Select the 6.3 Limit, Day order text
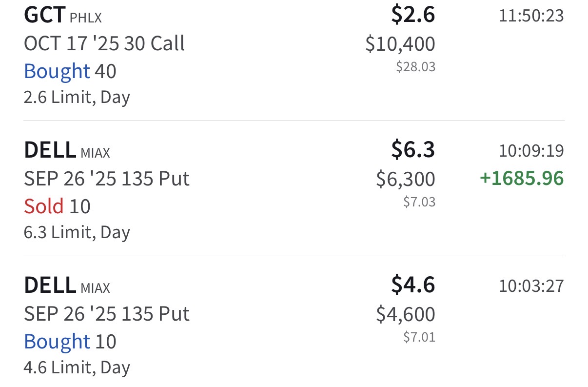 (77, 233)
